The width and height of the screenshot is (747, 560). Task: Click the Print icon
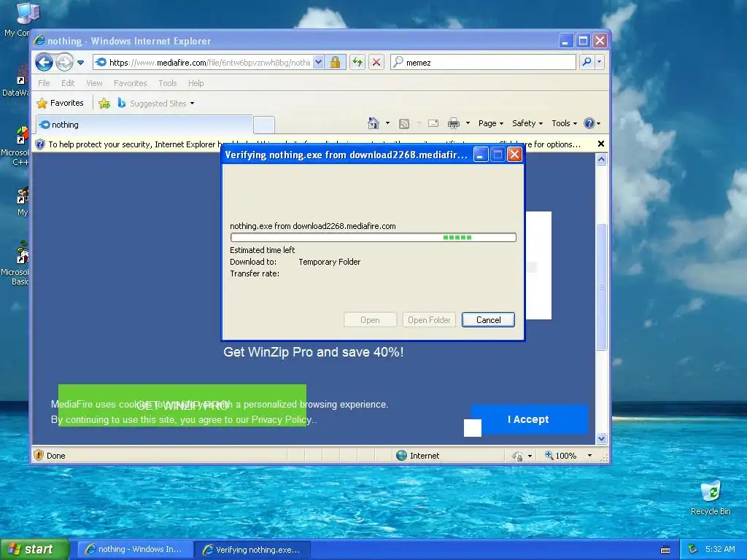(x=454, y=124)
